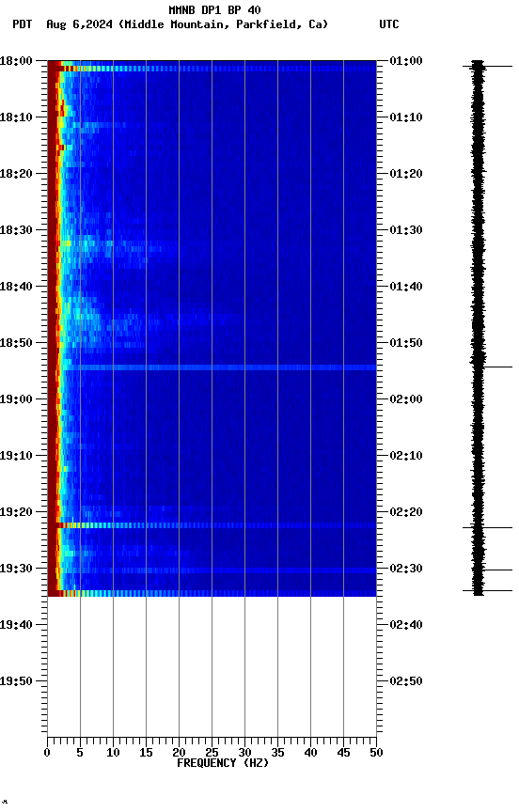Click the PDT timezone label
The width and height of the screenshot is (519, 812).
coord(23,24)
